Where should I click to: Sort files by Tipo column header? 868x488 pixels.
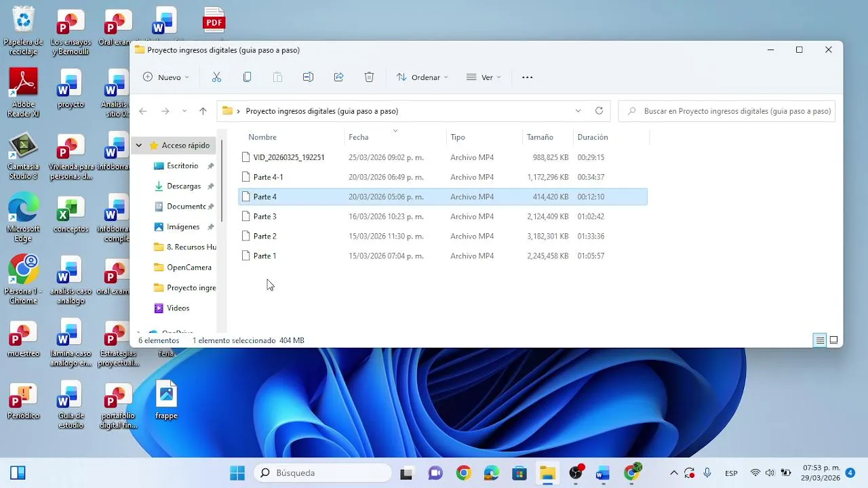[458, 137]
